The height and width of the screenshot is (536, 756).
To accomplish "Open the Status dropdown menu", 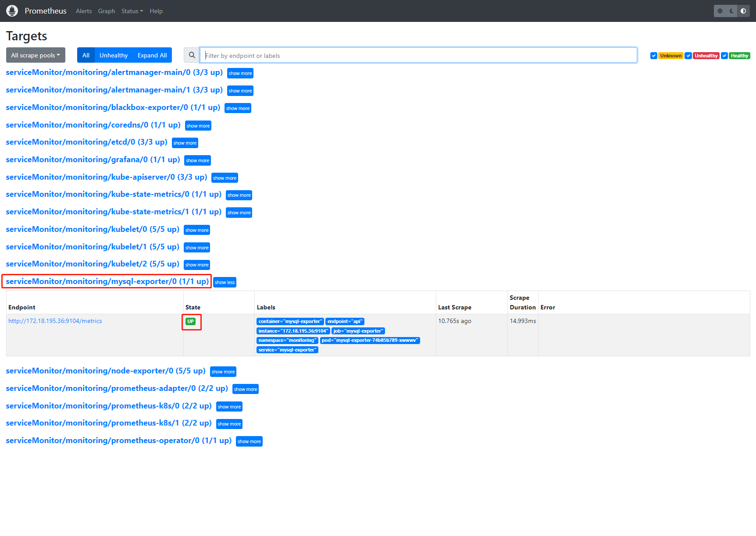I will click(132, 11).
